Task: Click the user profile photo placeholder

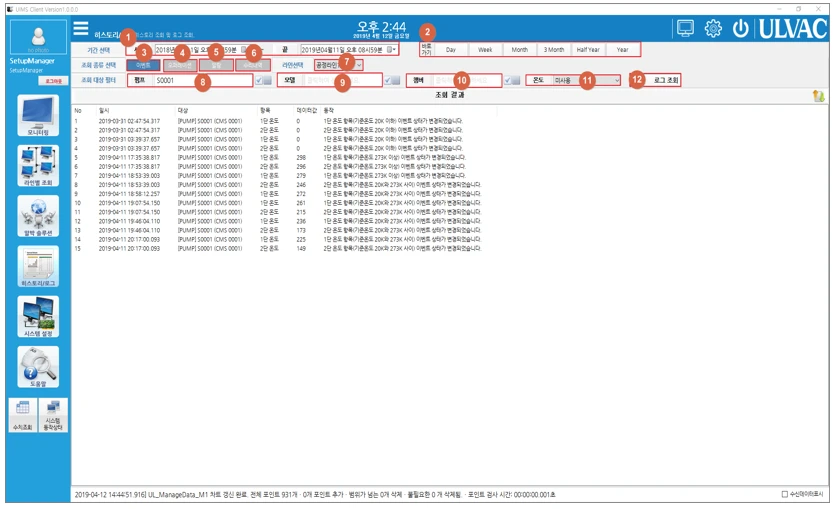Action: [38, 37]
